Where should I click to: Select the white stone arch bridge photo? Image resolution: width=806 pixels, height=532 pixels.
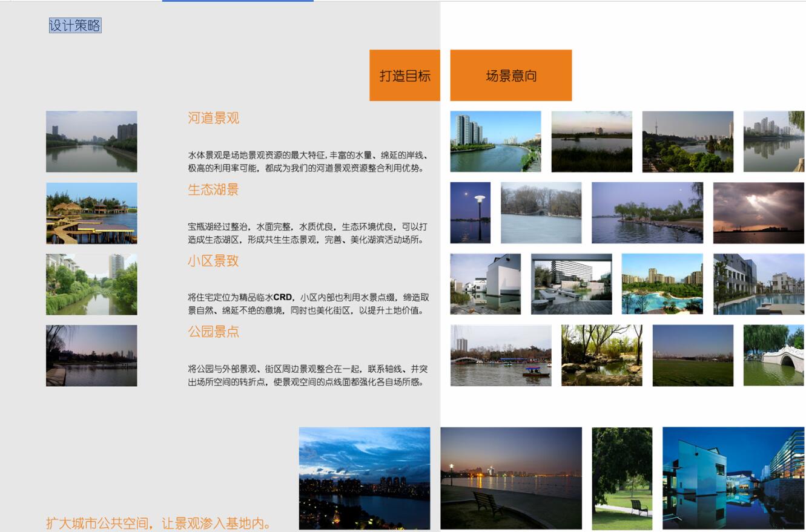pos(774,355)
